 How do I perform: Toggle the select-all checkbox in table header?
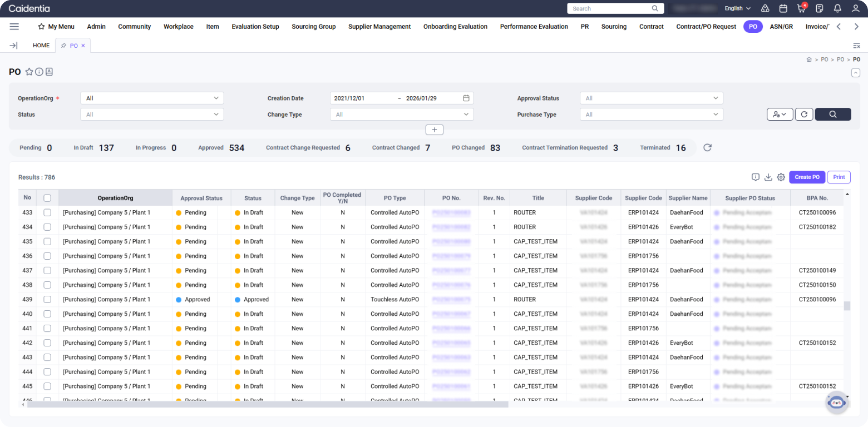47,198
